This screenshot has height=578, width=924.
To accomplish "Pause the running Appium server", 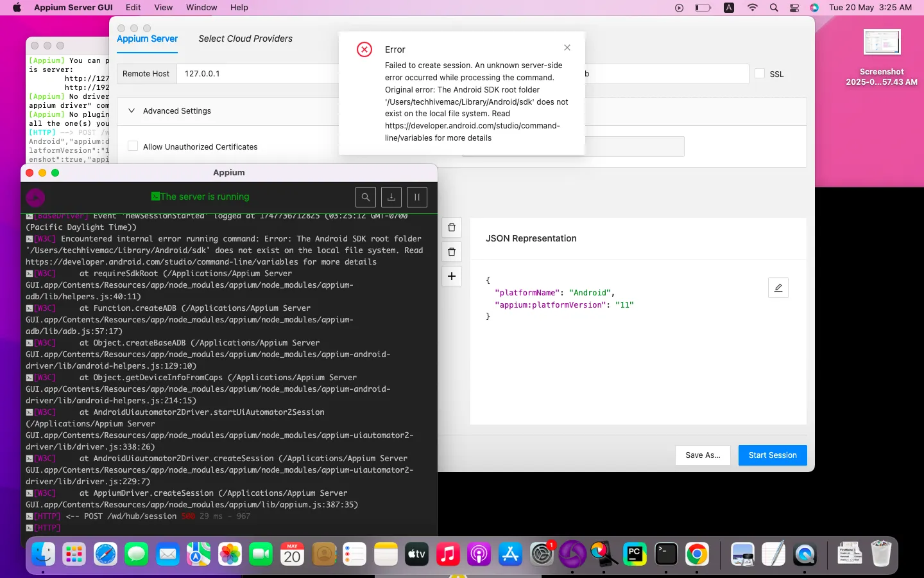I will [x=417, y=197].
